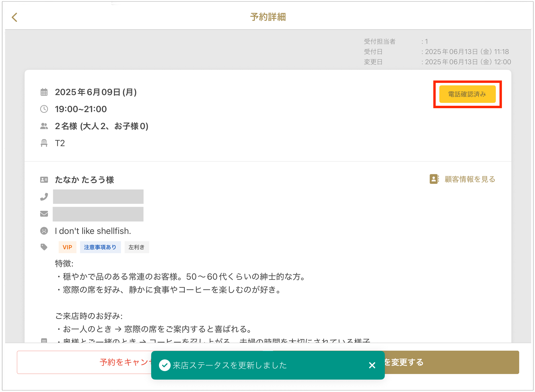Click the chair icon next to T2
The height and width of the screenshot is (392, 535).
44,143
